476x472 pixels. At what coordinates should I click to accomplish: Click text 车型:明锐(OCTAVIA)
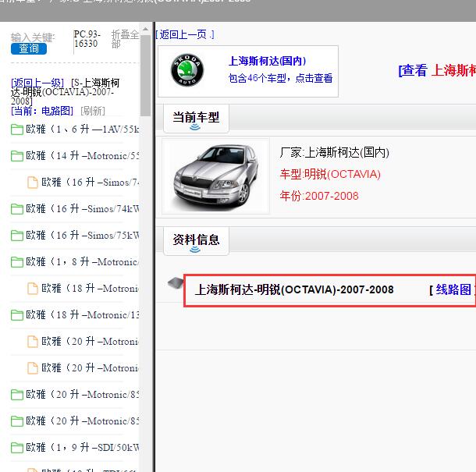tap(330, 174)
